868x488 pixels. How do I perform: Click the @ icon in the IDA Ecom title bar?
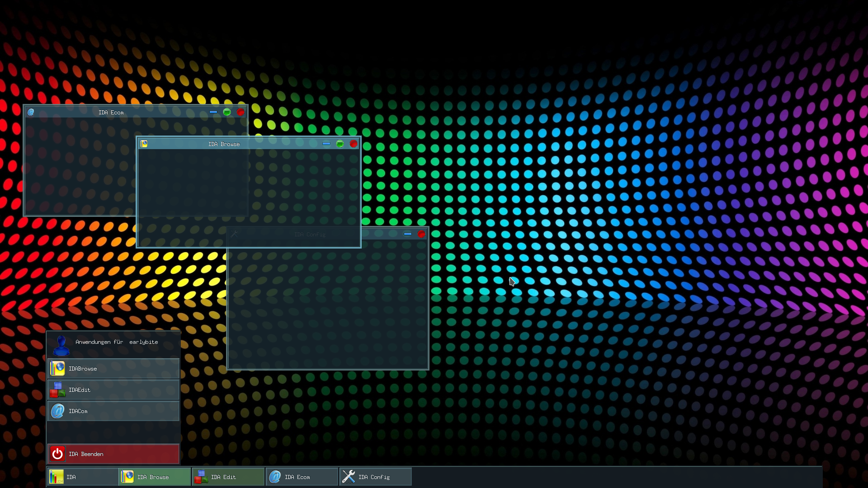[x=31, y=112]
